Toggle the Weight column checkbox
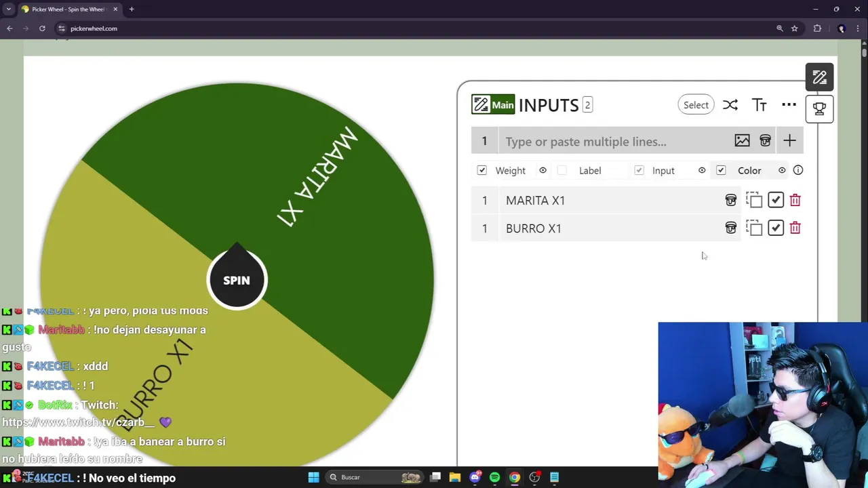This screenshot has height=488, width=868. tap(481, 170)
